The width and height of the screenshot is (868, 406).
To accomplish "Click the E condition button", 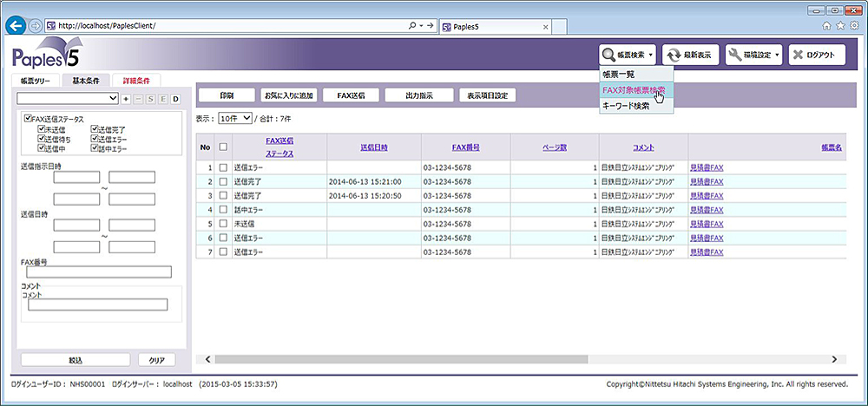I will click(163, 99).
